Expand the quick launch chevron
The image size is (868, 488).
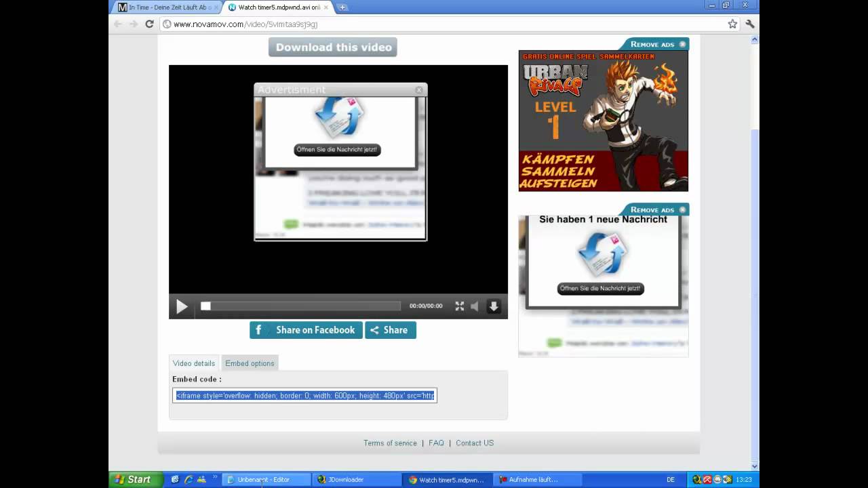215,477
